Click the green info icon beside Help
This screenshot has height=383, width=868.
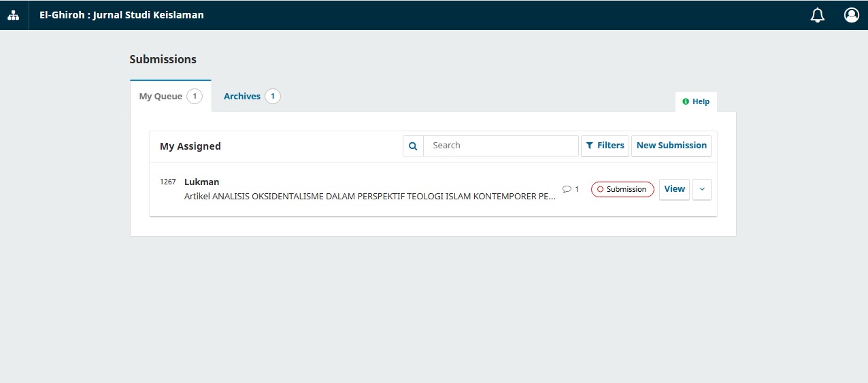pos(686,101)
